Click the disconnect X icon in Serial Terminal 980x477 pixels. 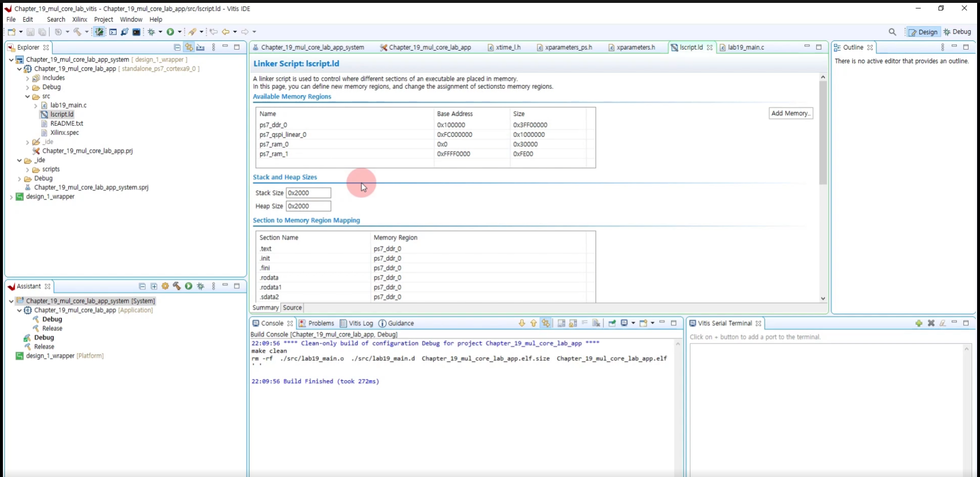[x=931, y=323]
